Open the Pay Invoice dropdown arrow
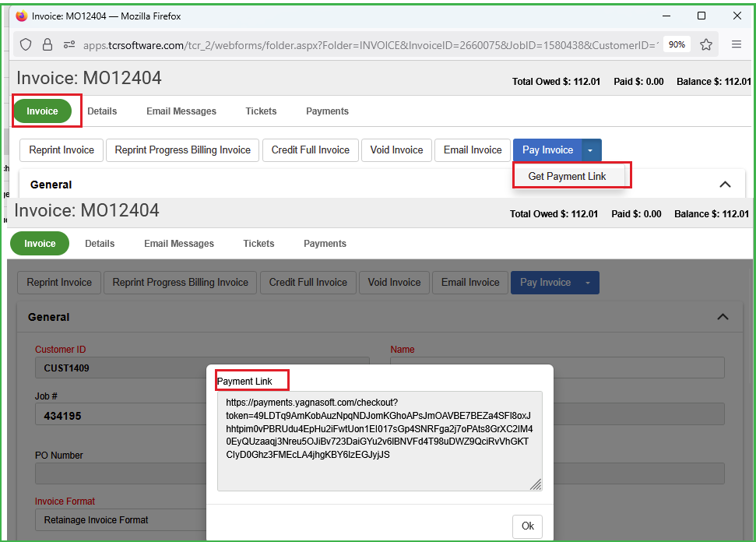The height and width of the screenshot is (542, 756). click(x=589, y=150)
